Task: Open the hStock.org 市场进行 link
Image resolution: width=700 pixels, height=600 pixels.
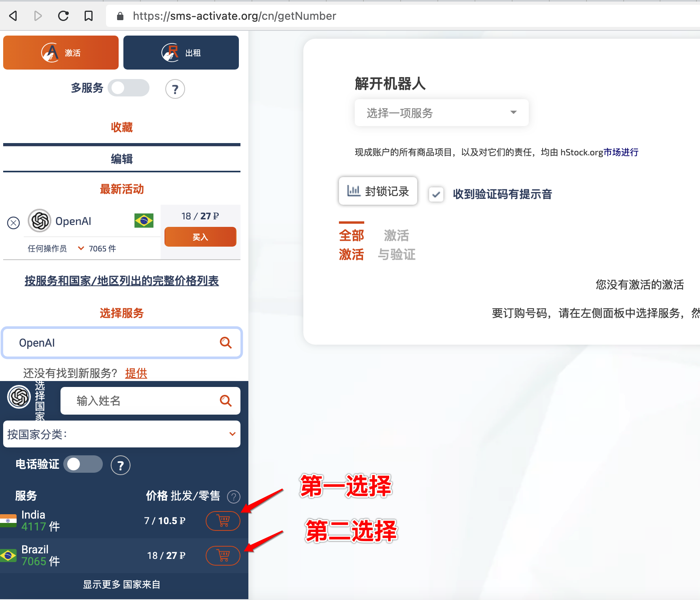Action: pyautogui.click(x=621, y=152)
